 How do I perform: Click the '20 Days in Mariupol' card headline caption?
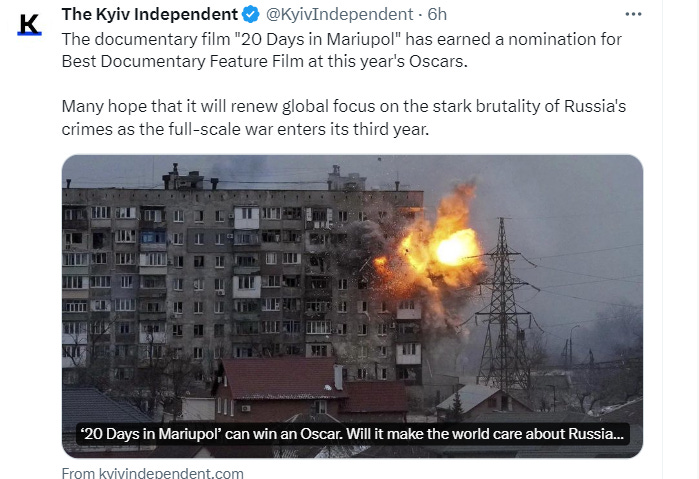pos(352,434)
